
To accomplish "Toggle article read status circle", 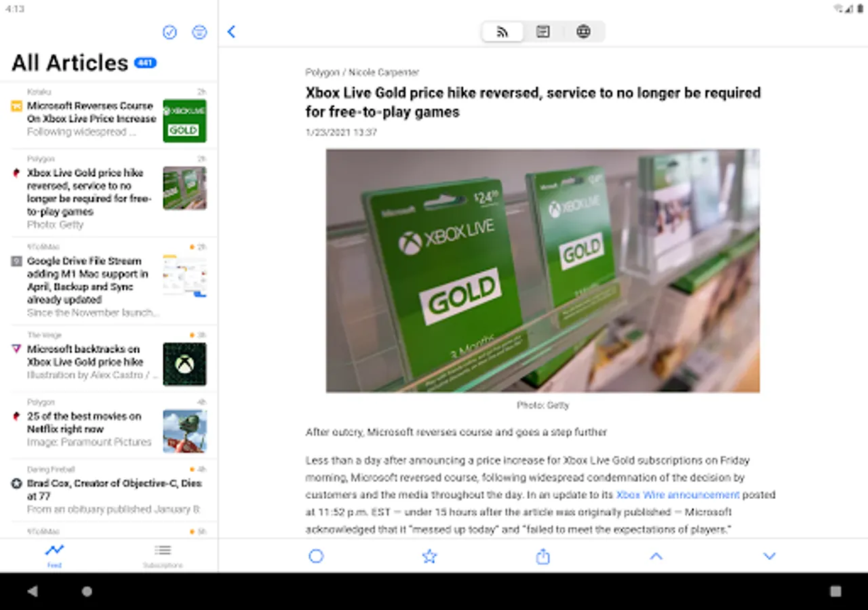I will [x=316, y=556].
